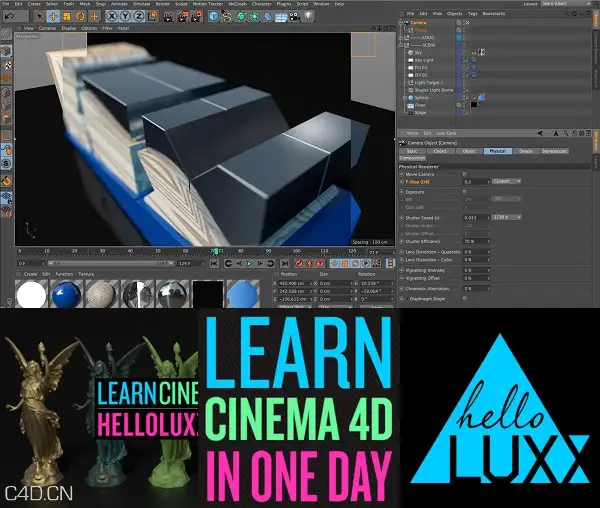600x508 pixels.
Task: Select the white material thumbnail
Action: pos(31,294)
